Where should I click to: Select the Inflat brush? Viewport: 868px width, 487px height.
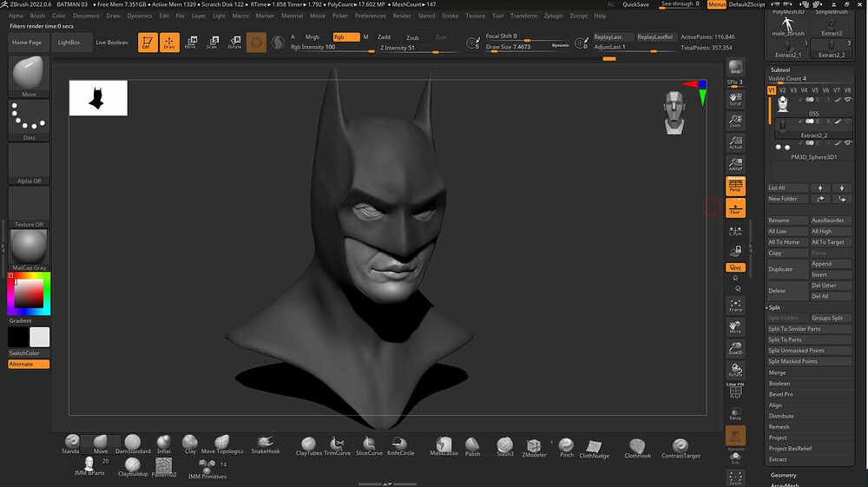click(164, 445)
